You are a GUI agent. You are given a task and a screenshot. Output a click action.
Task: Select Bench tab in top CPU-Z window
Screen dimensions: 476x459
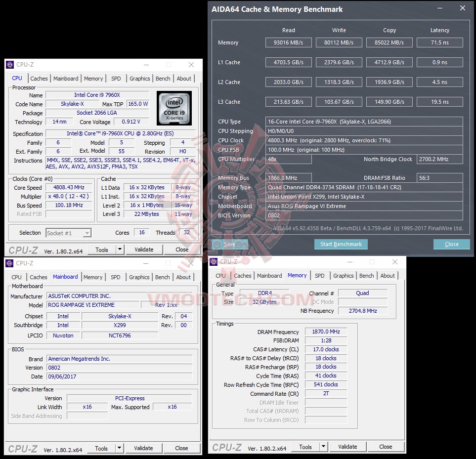coord(163,79)
